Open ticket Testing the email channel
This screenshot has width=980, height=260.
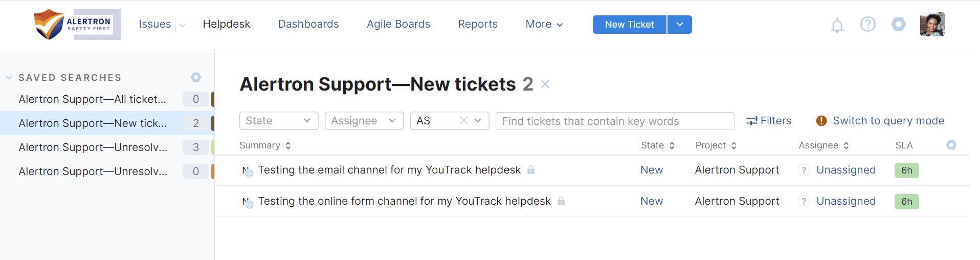click(x=389, y=170)
